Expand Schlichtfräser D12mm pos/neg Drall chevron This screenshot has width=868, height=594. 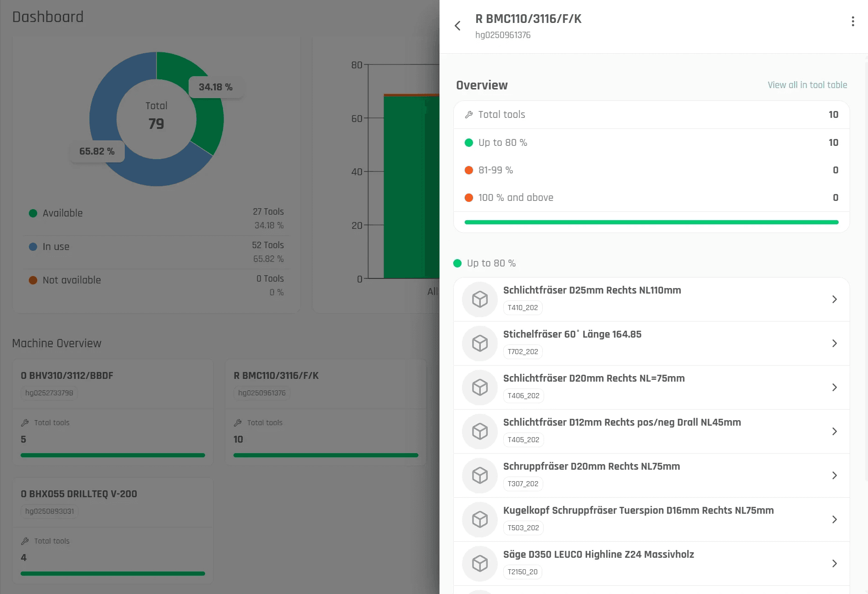(835, 431)
